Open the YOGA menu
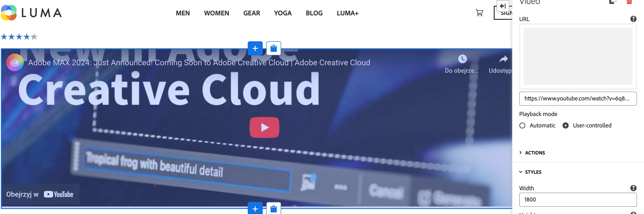 282,13
